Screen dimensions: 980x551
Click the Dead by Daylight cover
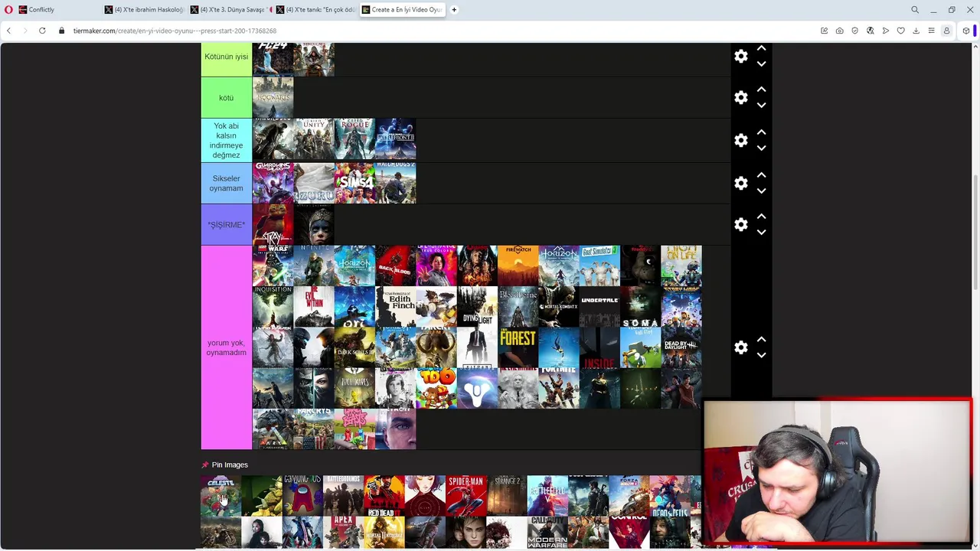(681, 347)
